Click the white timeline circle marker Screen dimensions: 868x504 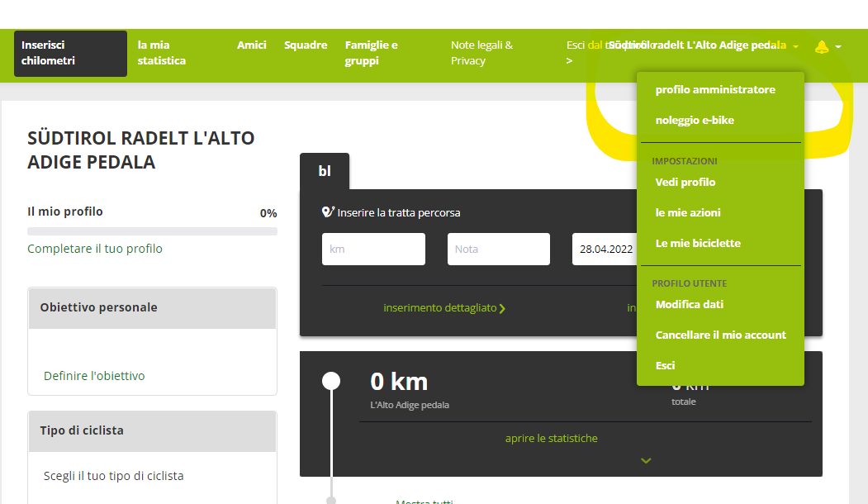[x=331, y=381]
